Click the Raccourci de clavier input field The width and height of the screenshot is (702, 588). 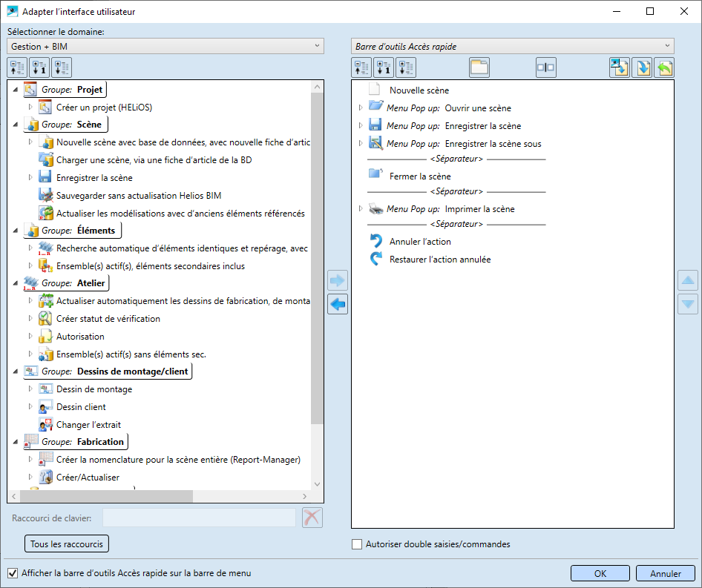point(199,518)
